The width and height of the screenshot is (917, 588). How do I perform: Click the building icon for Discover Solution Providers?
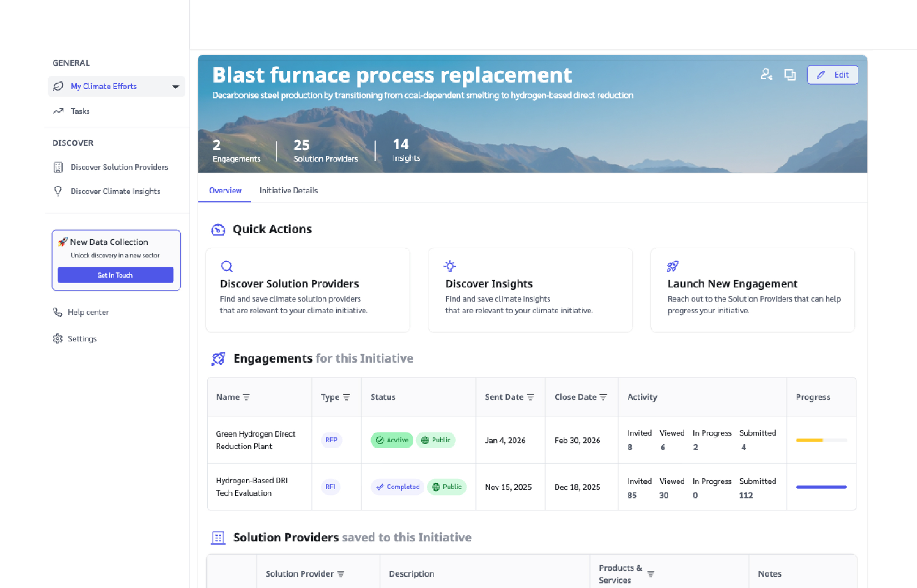click(x=58, y=167)
